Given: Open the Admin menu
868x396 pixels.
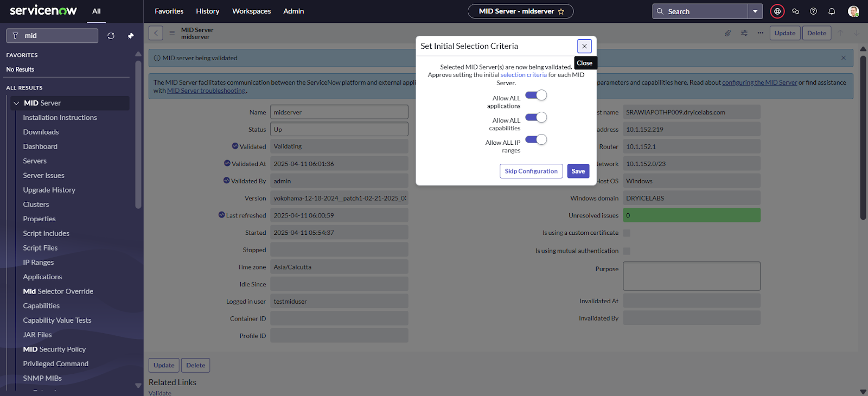Looking at the screenshot, I should point(293,11).
